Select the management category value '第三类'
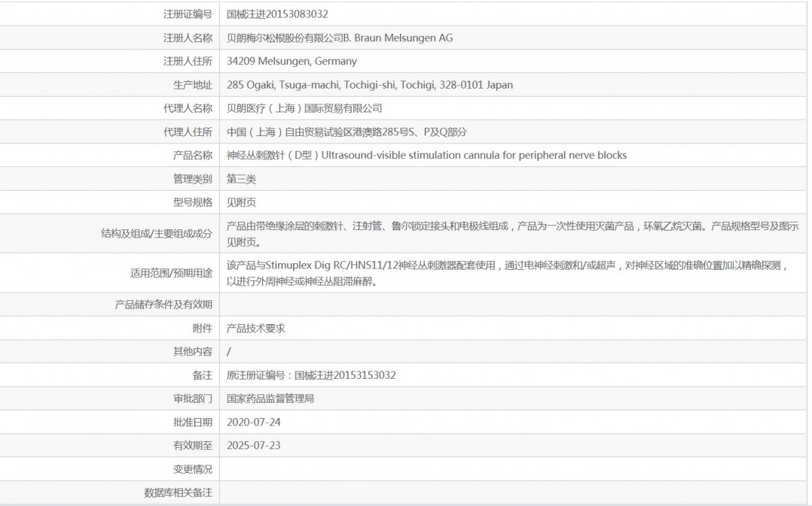The width and height of the screenshot is (812, 506). 242,179
